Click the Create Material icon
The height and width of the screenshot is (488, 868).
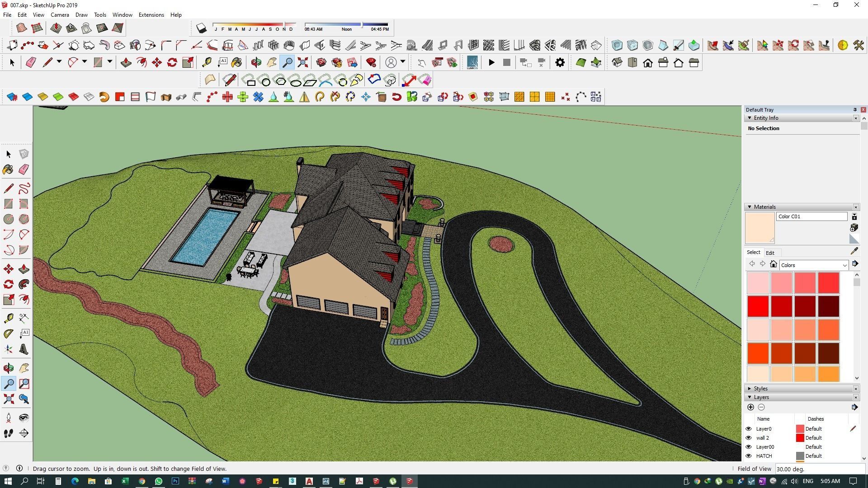[x=854, y=228]
